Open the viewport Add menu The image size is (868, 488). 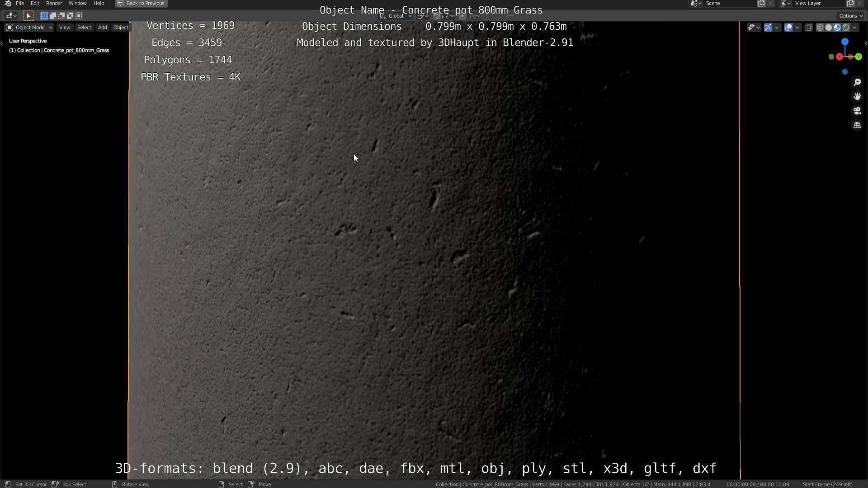coord(102,28)
